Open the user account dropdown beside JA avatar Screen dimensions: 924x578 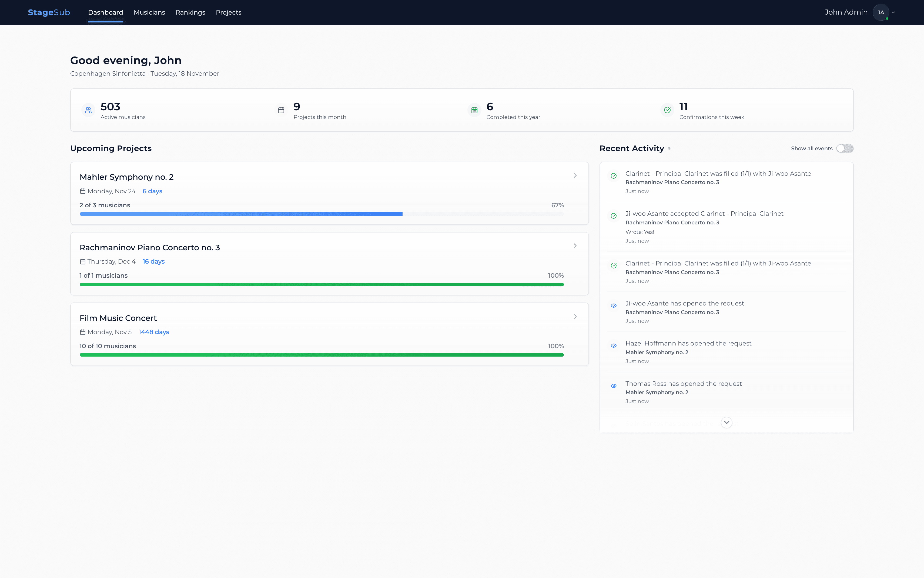pyautogui.click(x=893, y=12)
